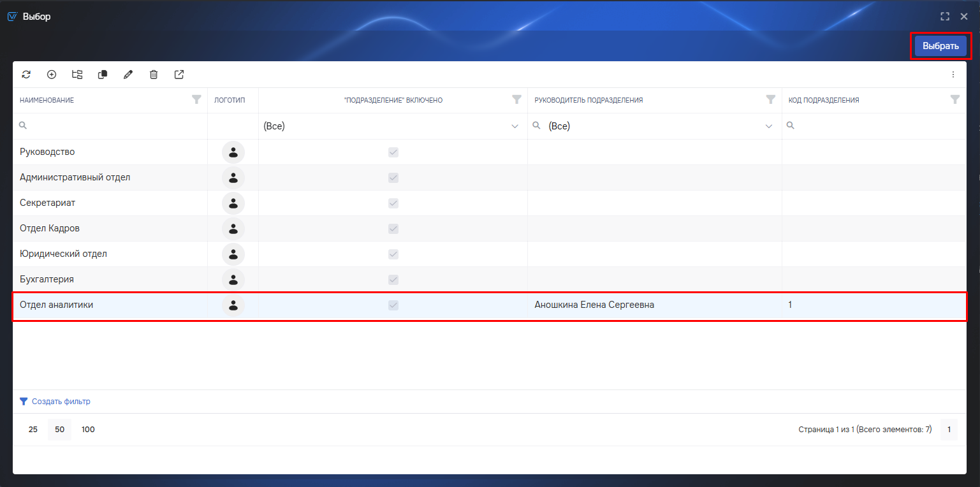Select the Отдел аналитики row name
The image size is (980, 487).
point(57,305)
